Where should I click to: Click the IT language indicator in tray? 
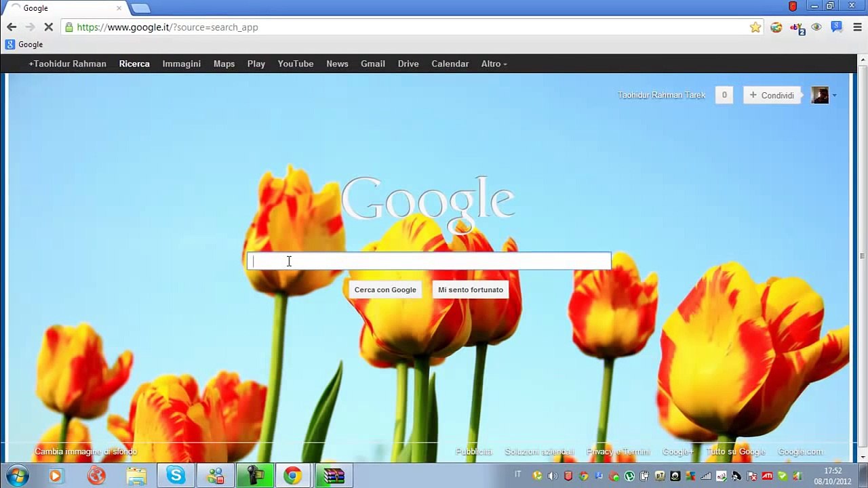[518, 474]
